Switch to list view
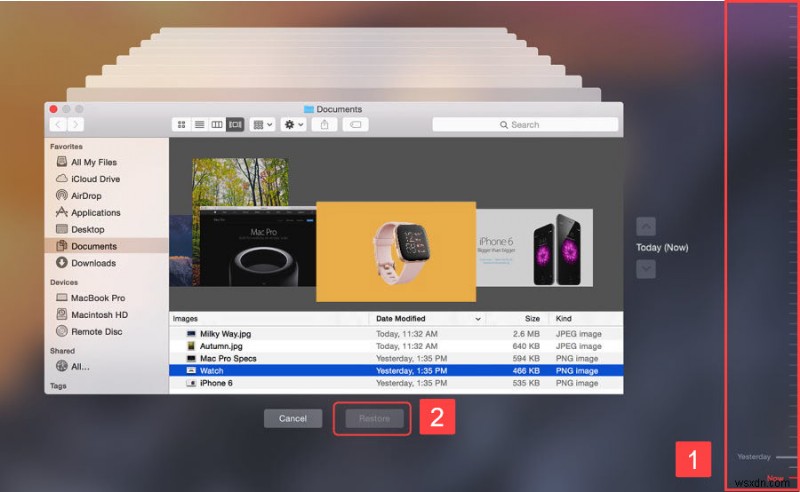Screen dimensions: 800x492 pyautogui.click(x=199, y=125)
